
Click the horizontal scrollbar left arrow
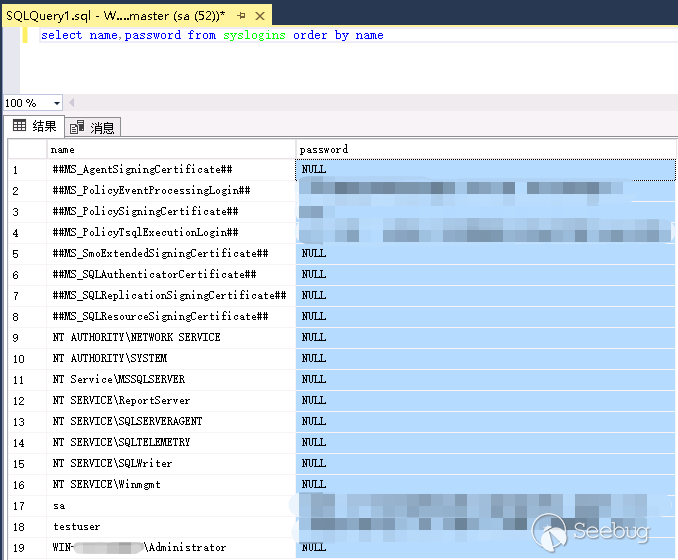72,104
